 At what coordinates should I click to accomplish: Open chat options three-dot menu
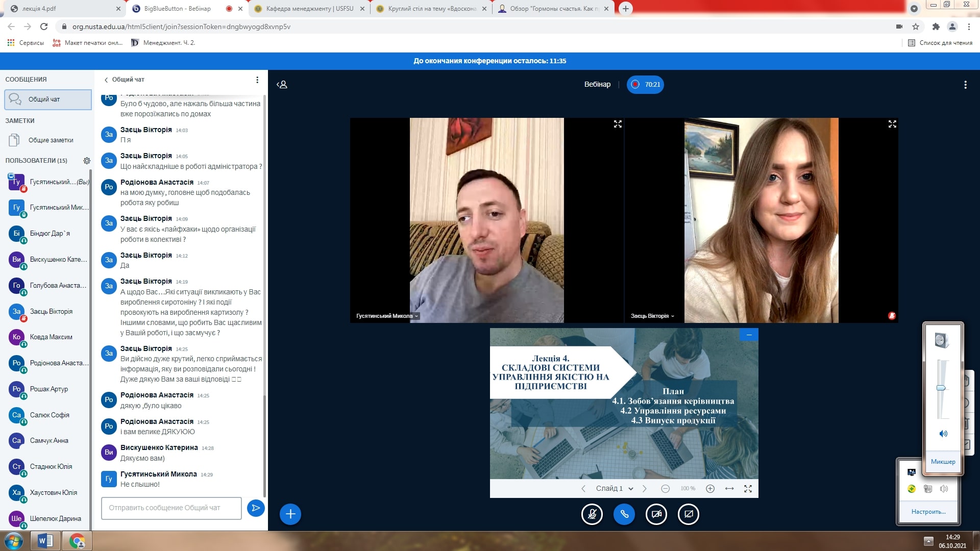[257, 80]
